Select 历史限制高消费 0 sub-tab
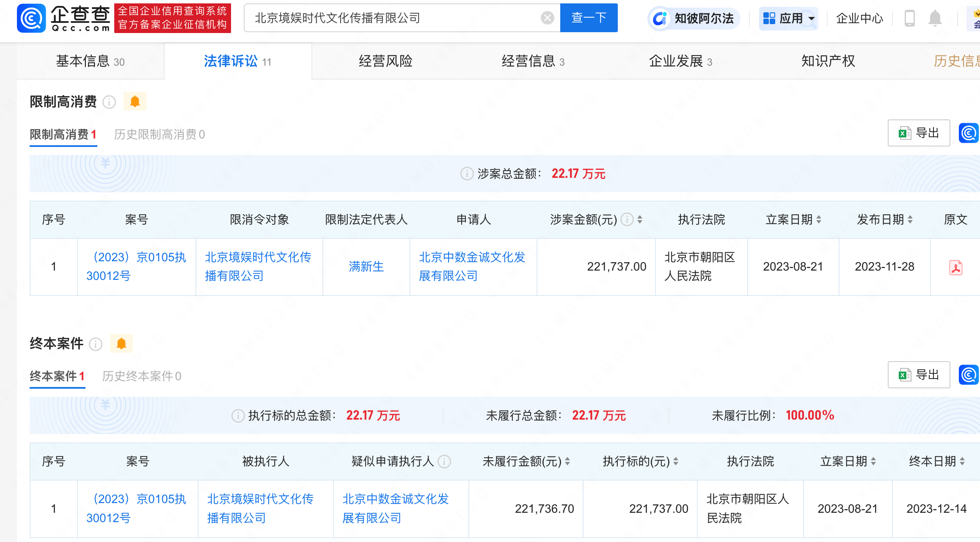Image resolution: width=980 pixels, height=542 pixels. pos(160,135)
